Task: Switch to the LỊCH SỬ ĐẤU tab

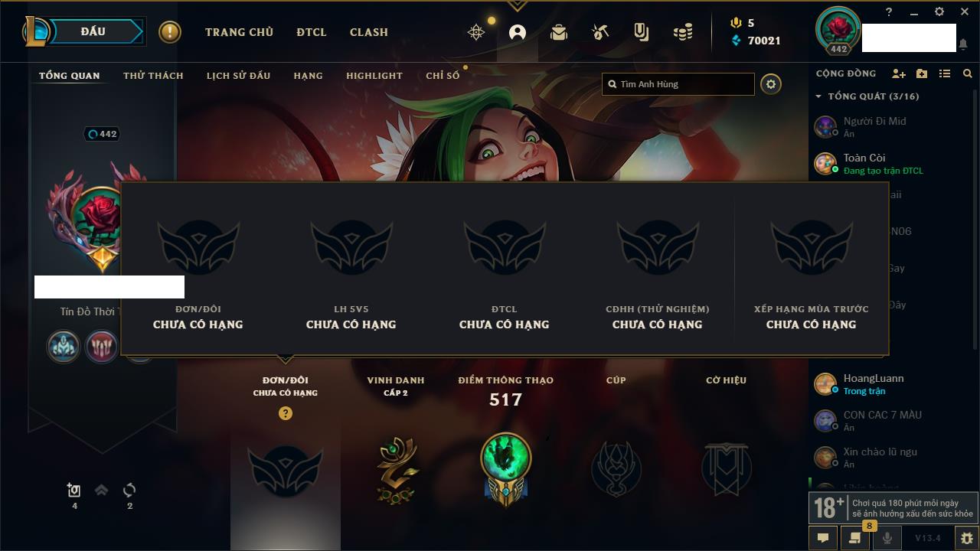Action: point(238,76)
